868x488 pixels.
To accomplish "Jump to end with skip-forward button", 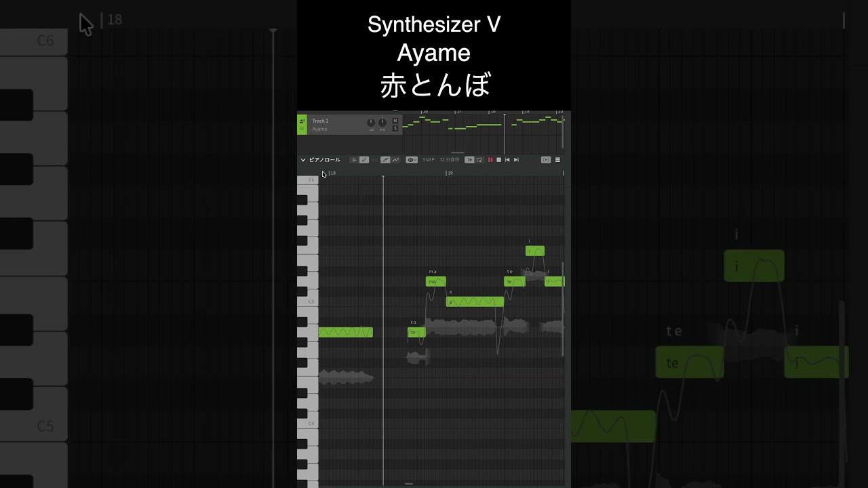I will click(516, 160).
